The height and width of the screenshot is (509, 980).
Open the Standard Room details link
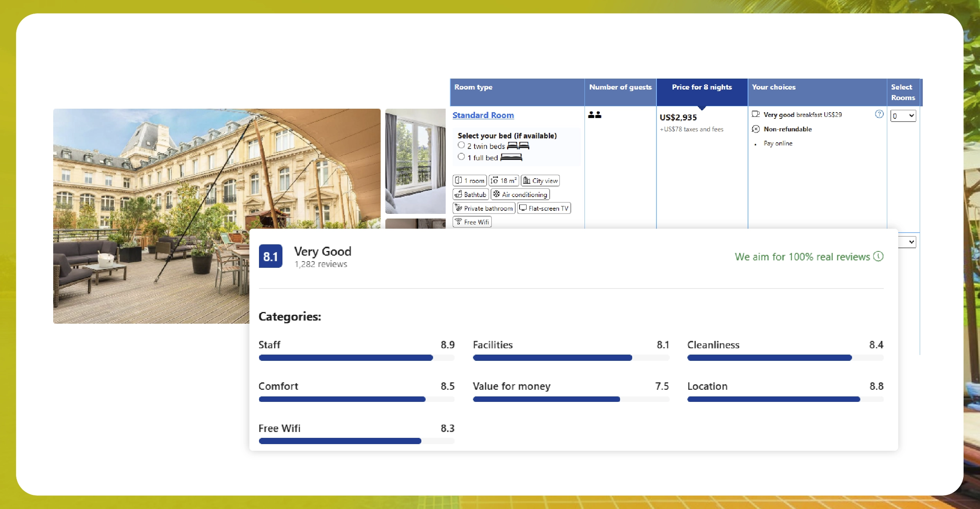point(483,115)
